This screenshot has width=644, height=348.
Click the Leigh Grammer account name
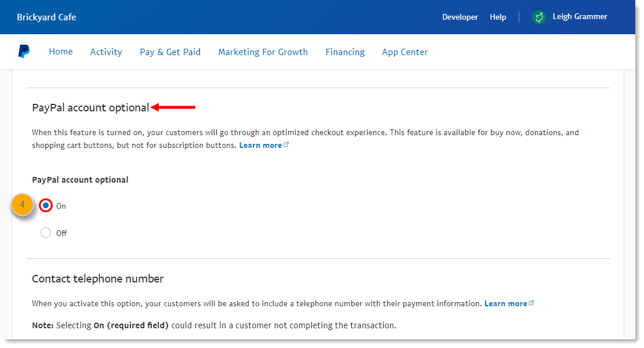click(x=580, y=17)
